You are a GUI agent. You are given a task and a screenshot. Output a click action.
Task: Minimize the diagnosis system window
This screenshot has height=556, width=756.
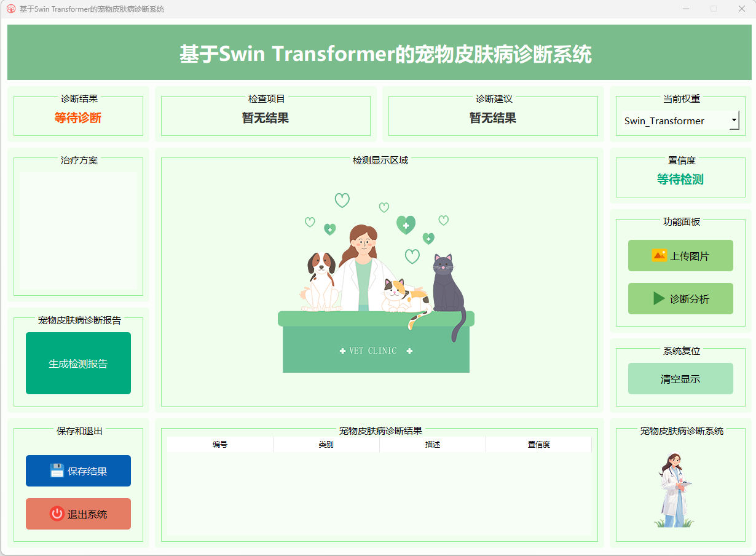[685, 9]
